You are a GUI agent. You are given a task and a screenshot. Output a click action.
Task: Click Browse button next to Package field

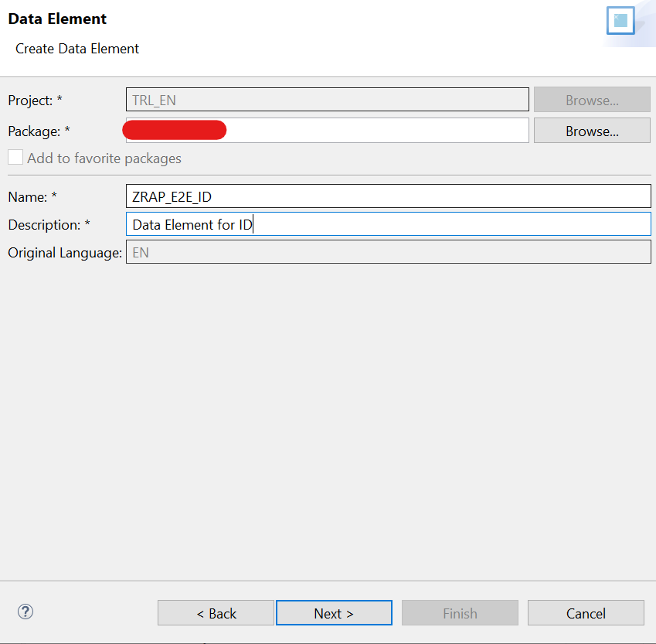coord(591,131)
